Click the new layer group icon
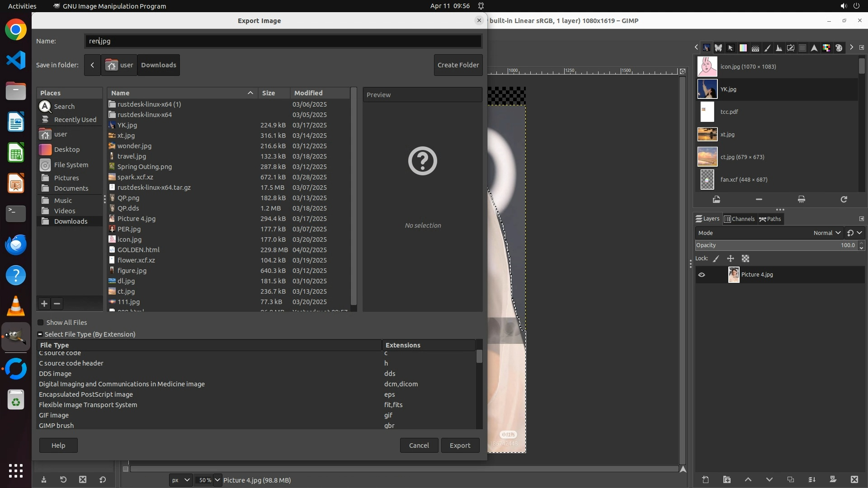This screenshot has width=868, height=488. point(726,480)
